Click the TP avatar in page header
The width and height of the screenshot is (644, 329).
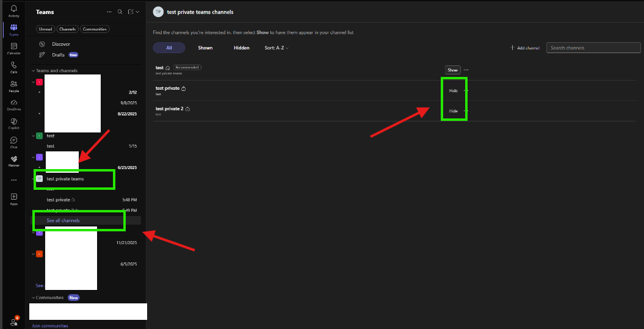[x=158, y=12]
